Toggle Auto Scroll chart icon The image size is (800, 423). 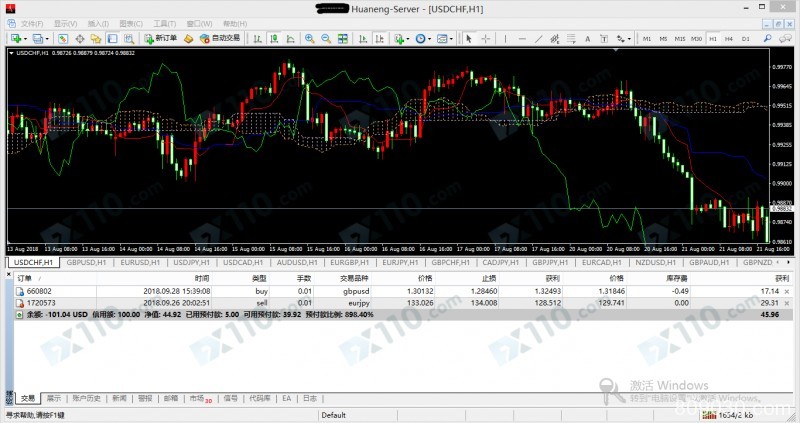coord(363,39)
